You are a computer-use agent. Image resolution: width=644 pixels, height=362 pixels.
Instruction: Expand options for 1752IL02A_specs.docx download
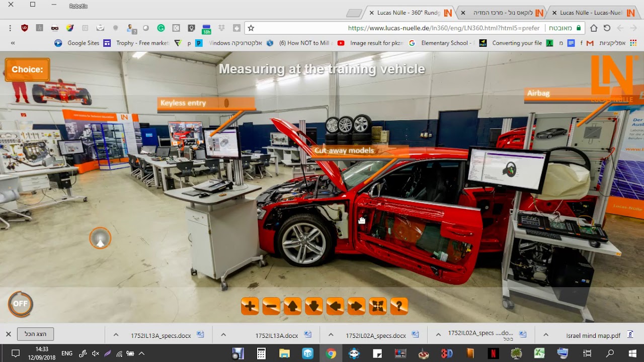(331, 335)
